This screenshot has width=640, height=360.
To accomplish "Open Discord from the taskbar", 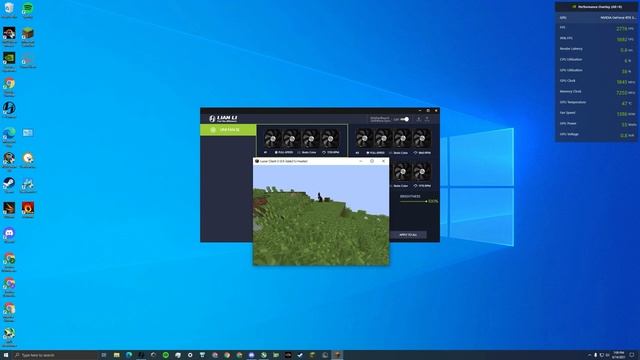I will (x=251, y=355).
